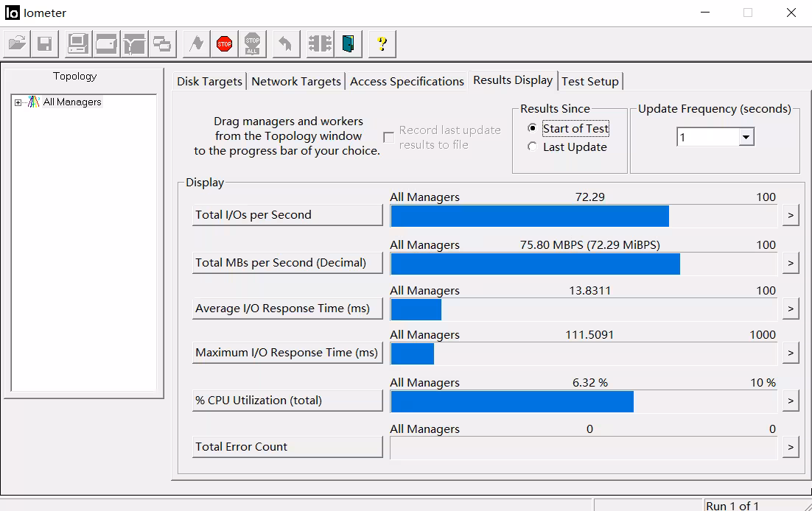
Task: Select the Start of Test radio button
Action: pyautogui.click(x=532, y=128)
